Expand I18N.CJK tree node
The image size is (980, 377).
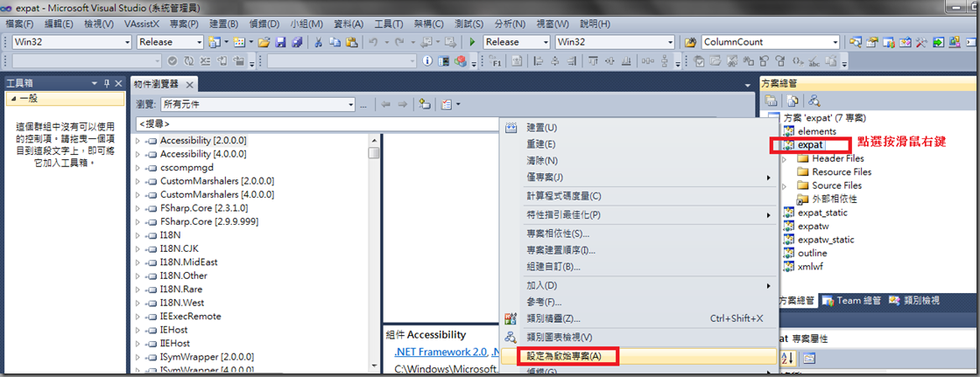pos(138,248)
